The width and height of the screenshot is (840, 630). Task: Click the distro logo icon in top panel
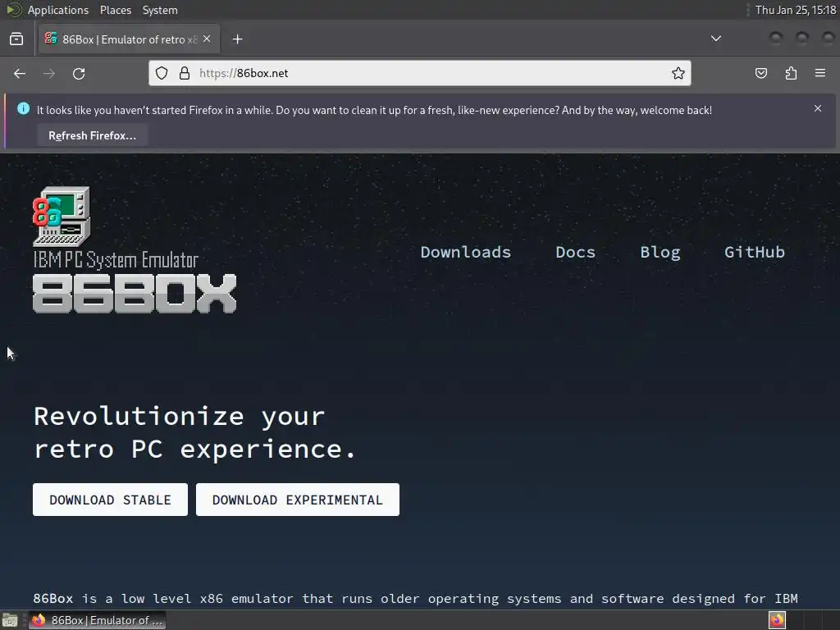pyautogui.click(x=14, y=10)
